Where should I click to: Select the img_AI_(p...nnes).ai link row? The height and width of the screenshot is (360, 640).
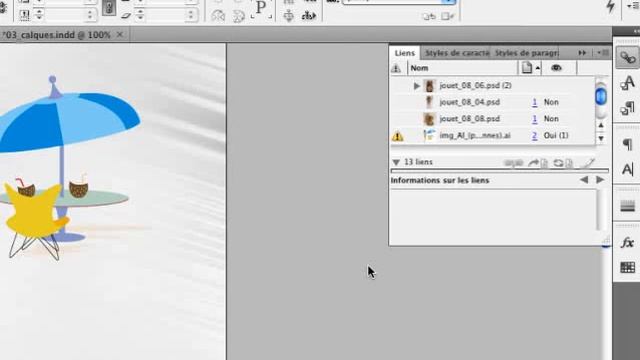click(492, 136)
